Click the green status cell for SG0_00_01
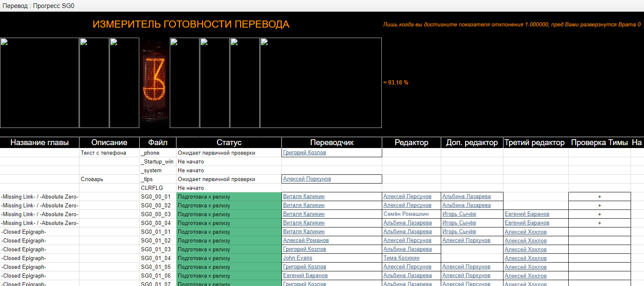The height and width of the screenshot is (286, 644). click(229, 197)
